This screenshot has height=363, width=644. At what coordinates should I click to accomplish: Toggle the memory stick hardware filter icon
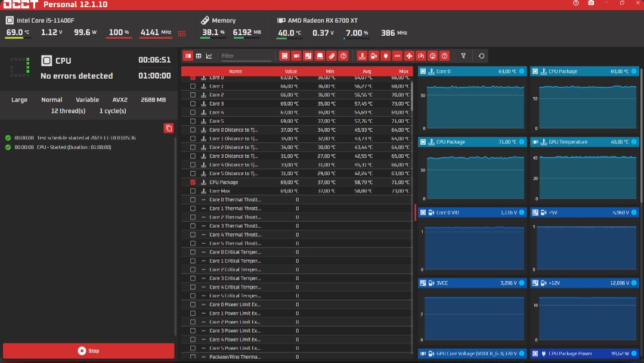click(x=332, y=56)
